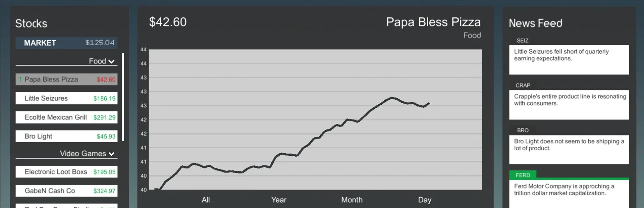Select the Year chart range

click(278, 200)
